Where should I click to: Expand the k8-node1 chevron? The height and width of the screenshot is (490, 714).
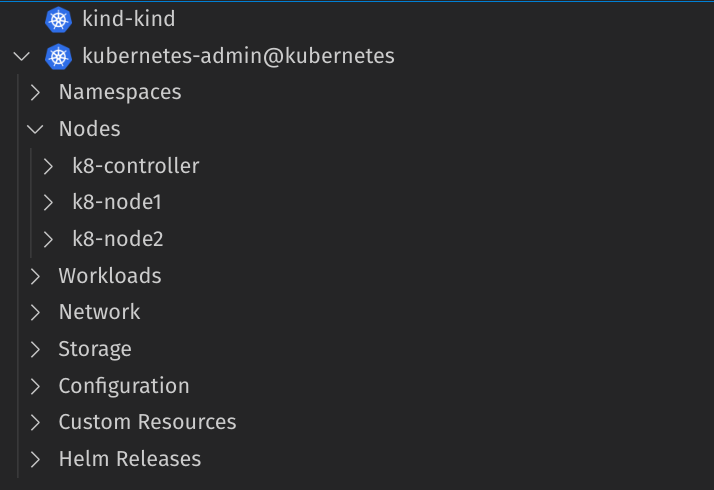[49, 202]
